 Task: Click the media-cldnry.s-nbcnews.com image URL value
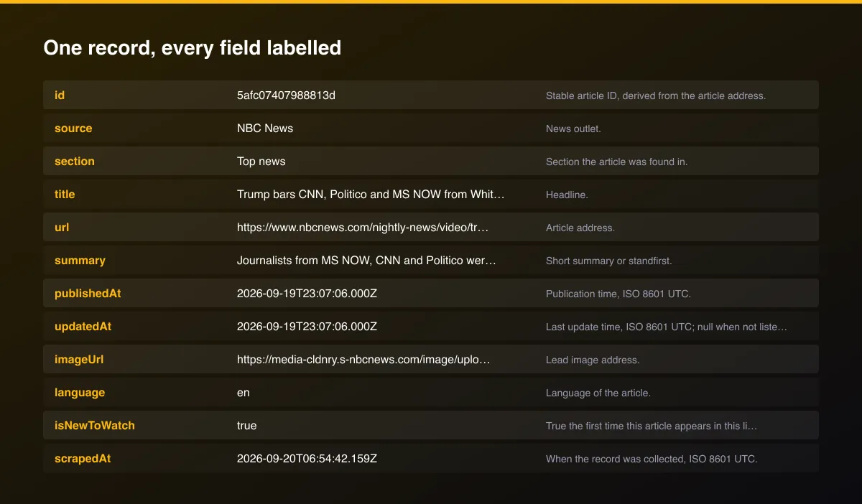tap(363, 359)
